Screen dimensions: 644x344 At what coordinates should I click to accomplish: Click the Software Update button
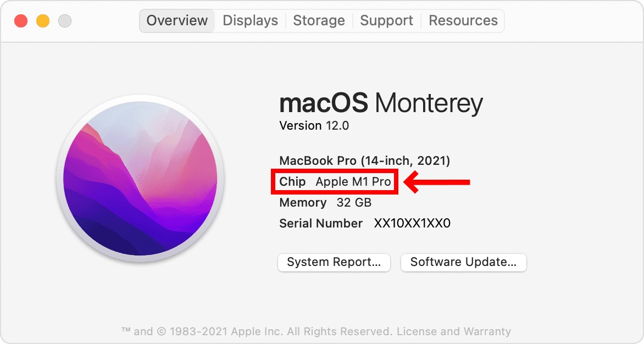(463, 262)
